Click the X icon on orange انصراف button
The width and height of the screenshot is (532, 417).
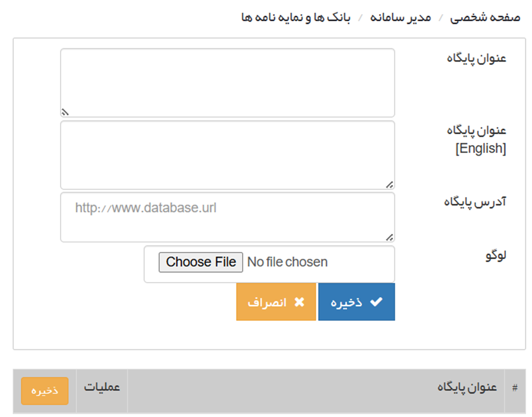299,302
